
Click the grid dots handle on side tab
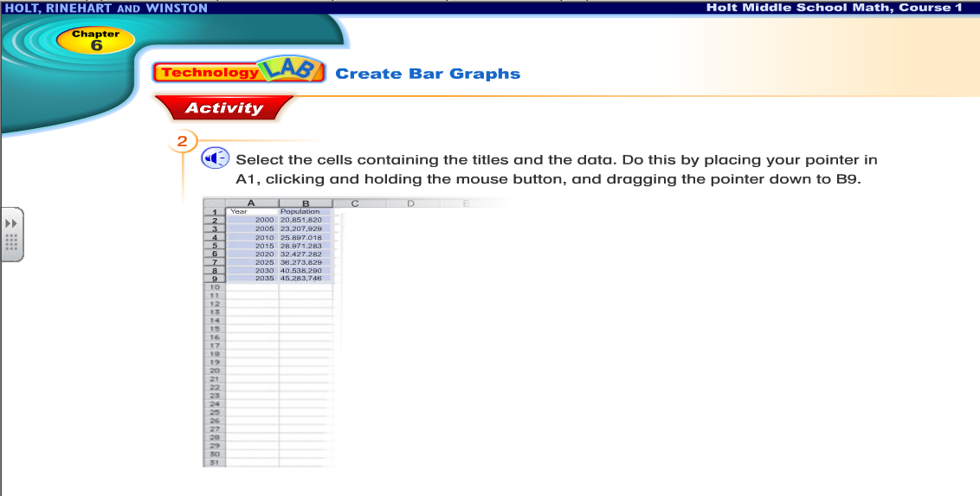pyautogui.click(x=11, y=243)
